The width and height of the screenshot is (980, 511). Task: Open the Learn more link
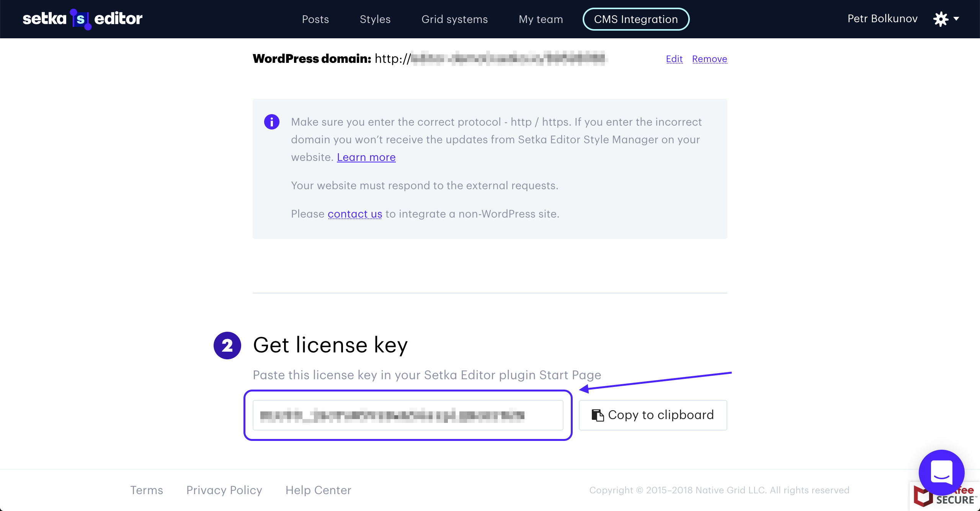[366, 157]
